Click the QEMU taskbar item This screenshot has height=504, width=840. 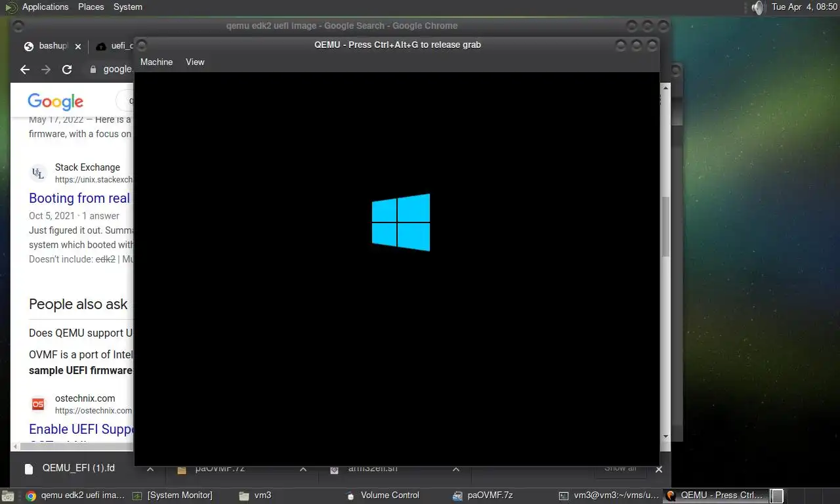[x=715, y=495]
